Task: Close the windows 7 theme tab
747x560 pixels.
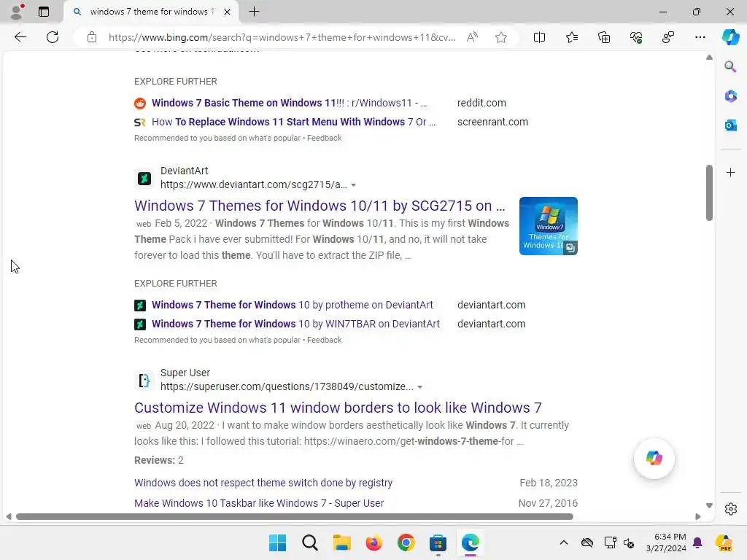Action: 228,12
